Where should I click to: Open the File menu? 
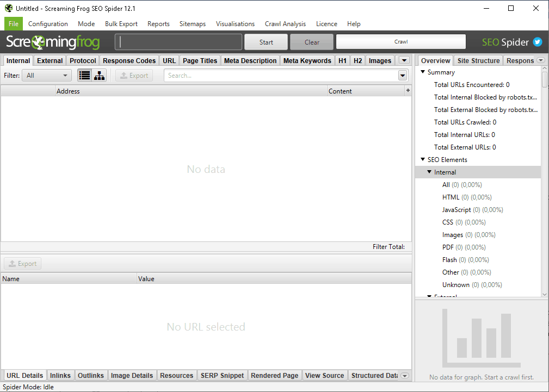13,24
